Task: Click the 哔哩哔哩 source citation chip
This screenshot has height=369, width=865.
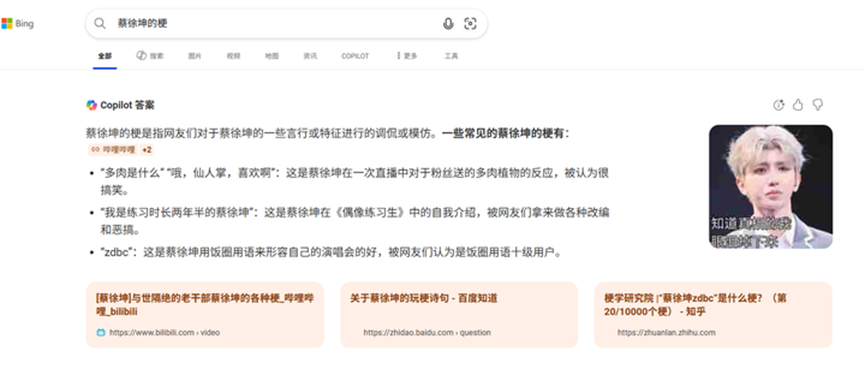Action: 113,149
